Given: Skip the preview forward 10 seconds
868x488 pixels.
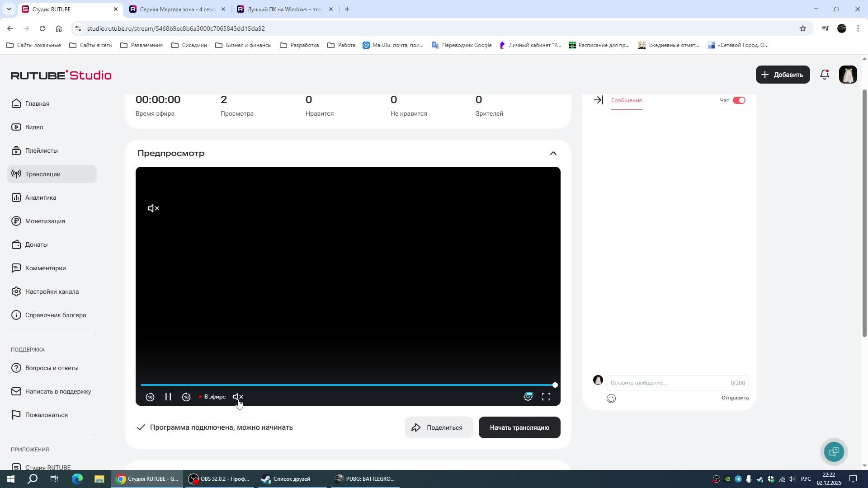Looking at the screenshot, I should click(186, 397).
